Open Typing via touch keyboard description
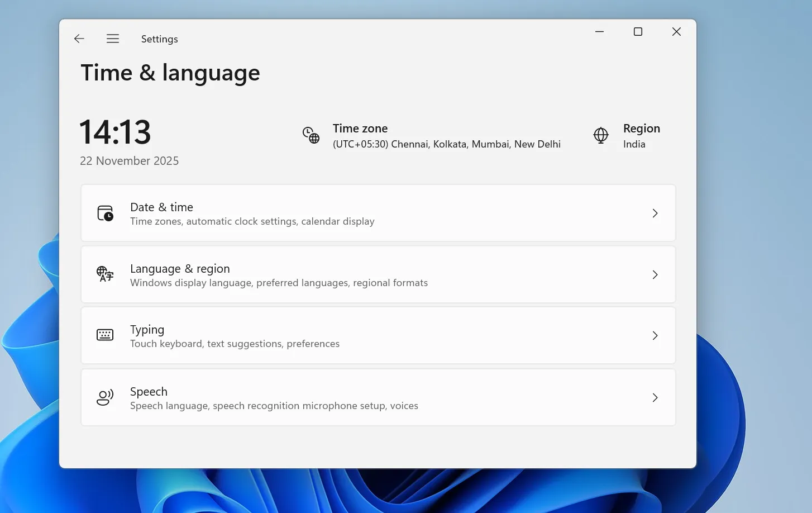The width and height of the screenshot is (812, 513). pos(235,344)
